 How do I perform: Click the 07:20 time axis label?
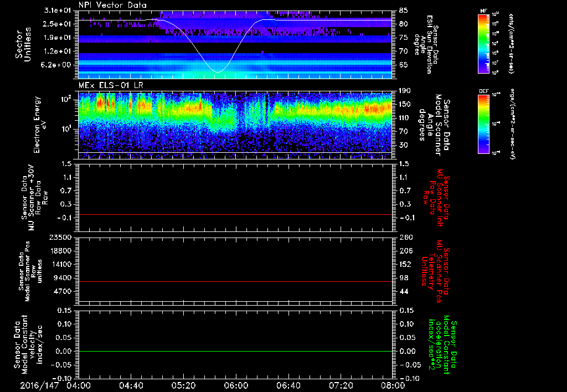coord(341,385)
